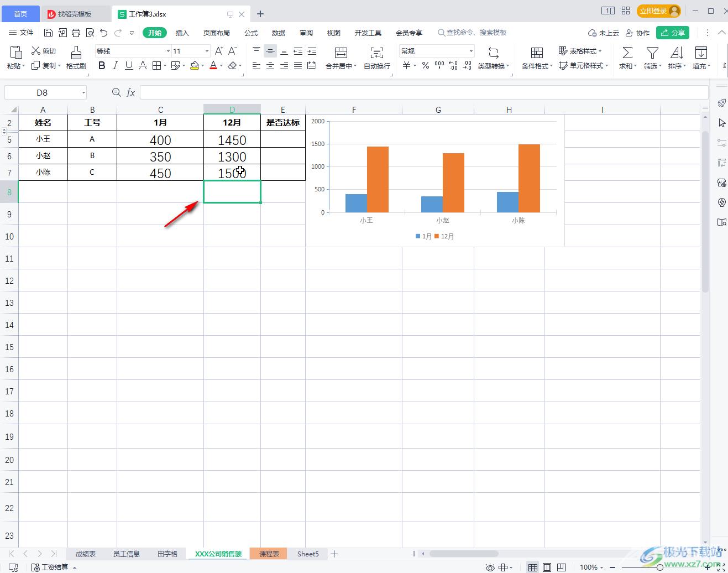This screenshot has height=573, width=728.
Task: Click the fx insert function icon
Action: click(x=131, y=92)
